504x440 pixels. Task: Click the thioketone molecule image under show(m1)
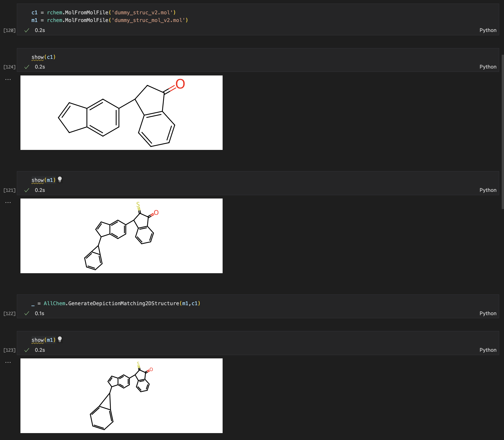point(121,236)
